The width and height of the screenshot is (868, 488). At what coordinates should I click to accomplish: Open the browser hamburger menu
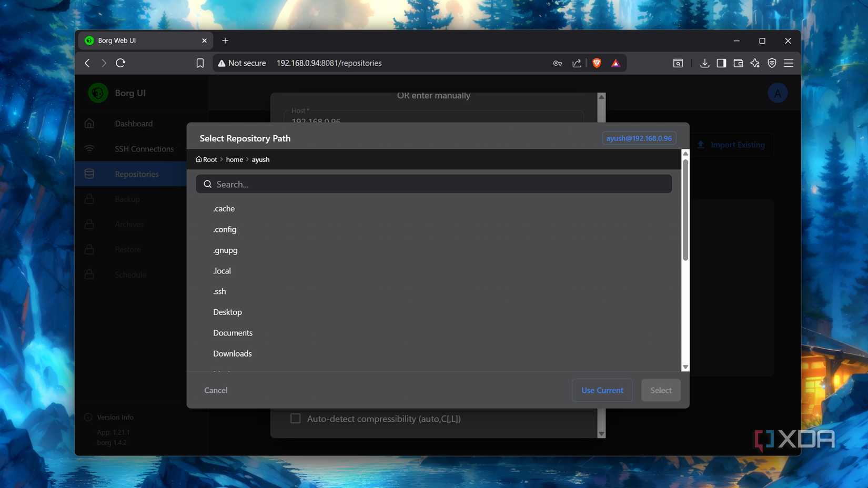pos(788,63)
